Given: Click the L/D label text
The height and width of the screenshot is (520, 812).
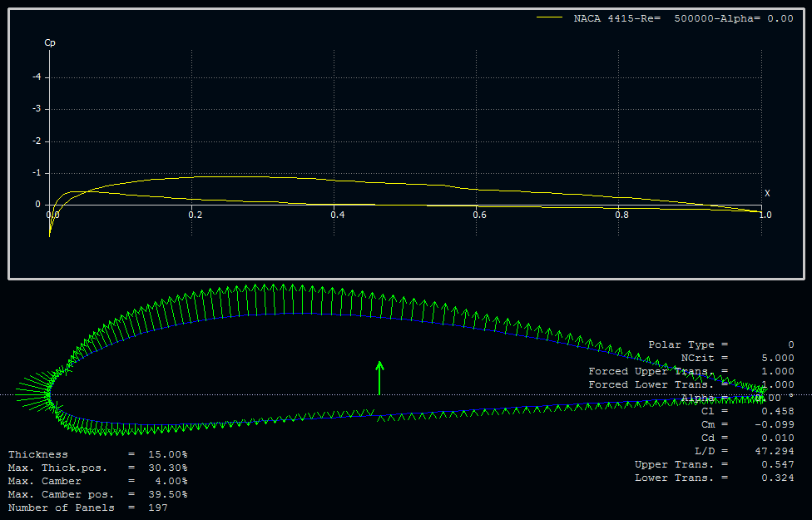Looking at the screenshot, I should [x=705, y=451].
